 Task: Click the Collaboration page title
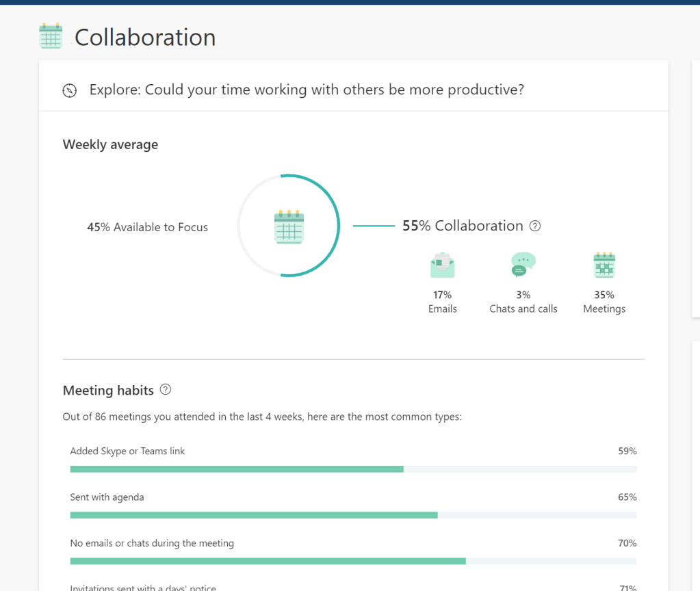[x=145, y=37]
